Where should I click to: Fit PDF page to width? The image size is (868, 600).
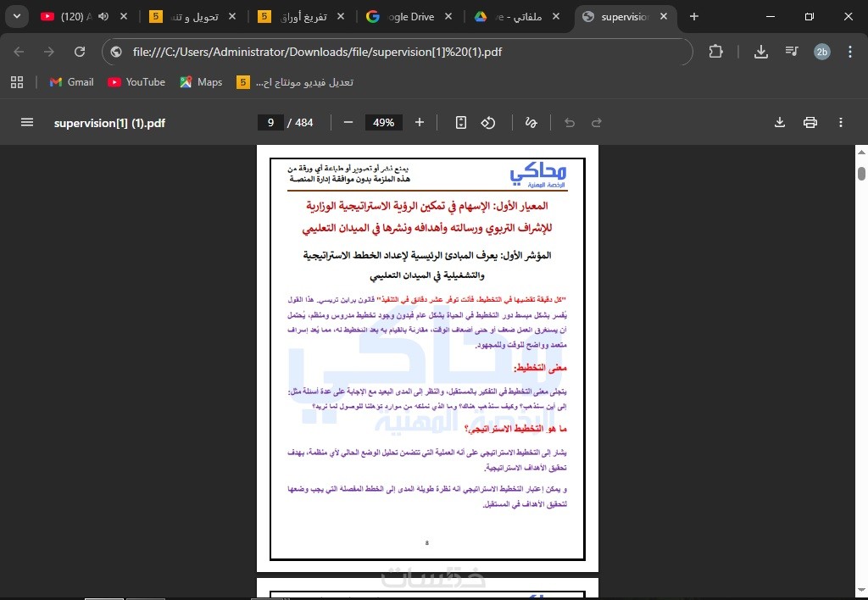pos(461,122)
